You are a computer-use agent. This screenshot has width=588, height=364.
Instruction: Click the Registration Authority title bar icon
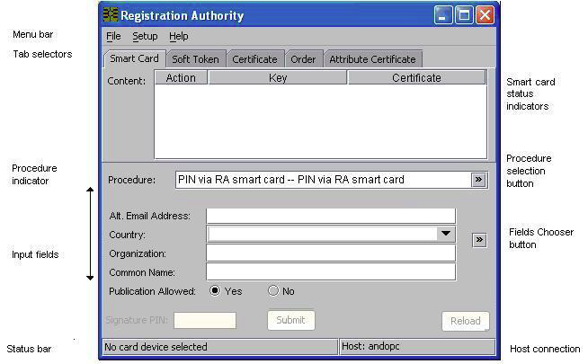(x=111, y=15)
